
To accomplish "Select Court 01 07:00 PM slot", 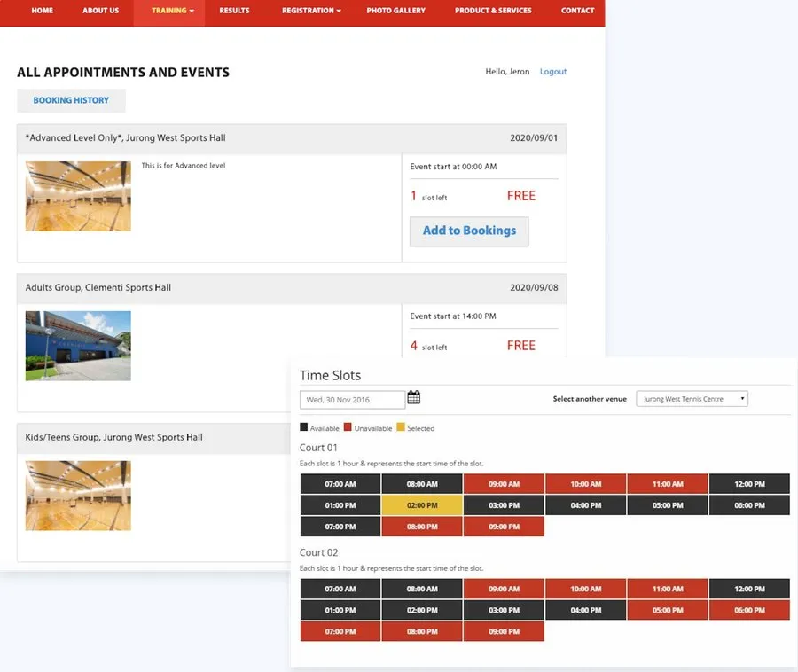I will pos(340,527).
